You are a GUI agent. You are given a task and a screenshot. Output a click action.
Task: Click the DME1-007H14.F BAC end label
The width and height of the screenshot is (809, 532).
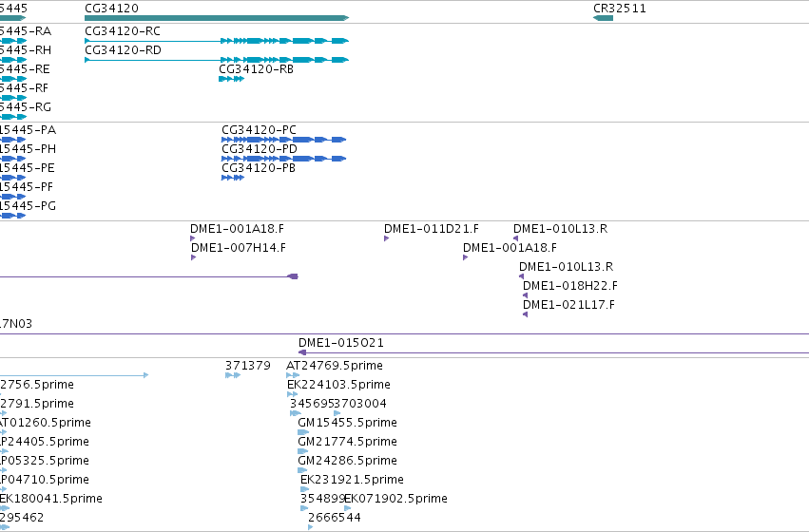point(239,248)
